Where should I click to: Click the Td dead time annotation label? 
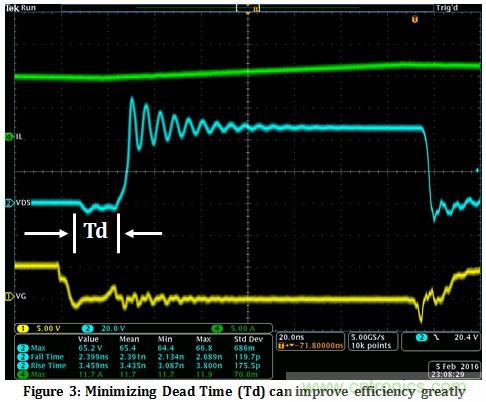pyautogui.click(x=96, y=230)
